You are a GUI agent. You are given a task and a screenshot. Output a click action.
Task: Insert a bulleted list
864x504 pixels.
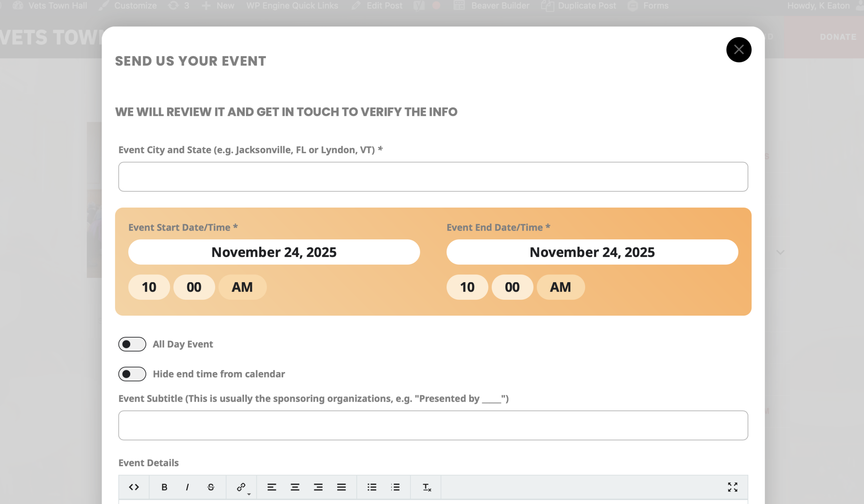(x=372, y=487)
